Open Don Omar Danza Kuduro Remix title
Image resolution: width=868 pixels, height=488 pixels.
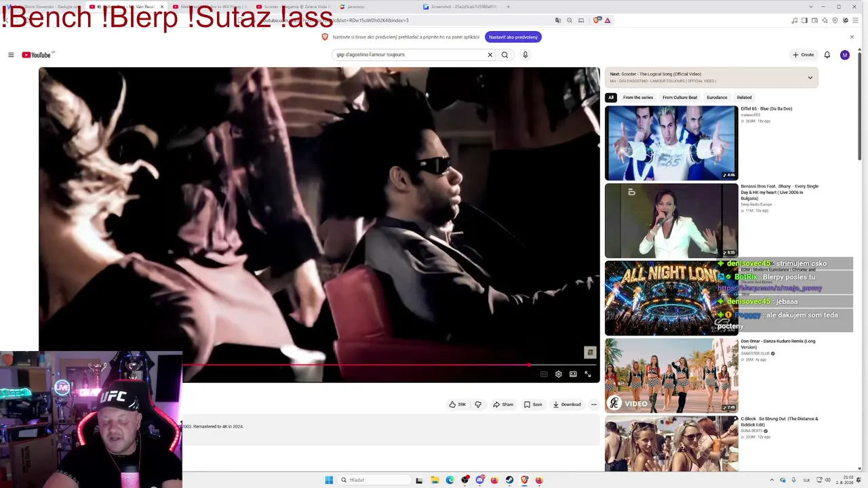pos(778,344)
